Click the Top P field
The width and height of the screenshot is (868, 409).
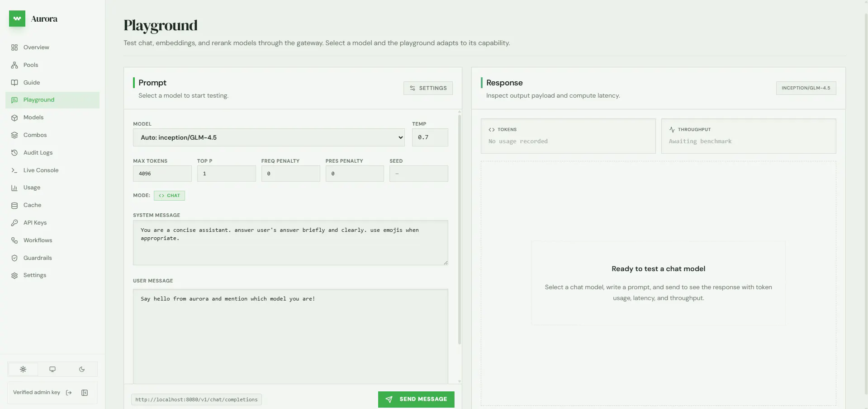point(226,174)
